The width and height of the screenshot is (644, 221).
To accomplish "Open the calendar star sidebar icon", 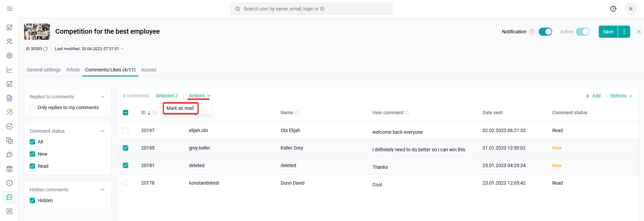I will [x=9, y=169].
